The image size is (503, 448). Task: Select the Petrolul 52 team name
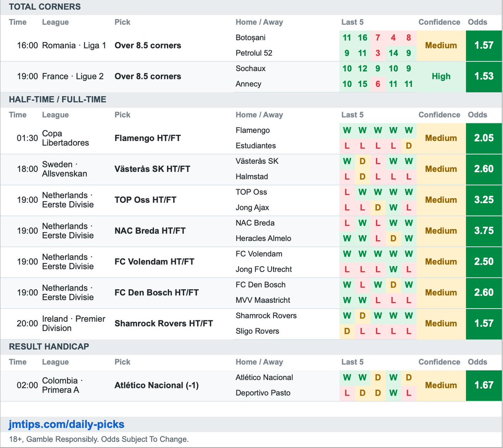tap(254, 53)
